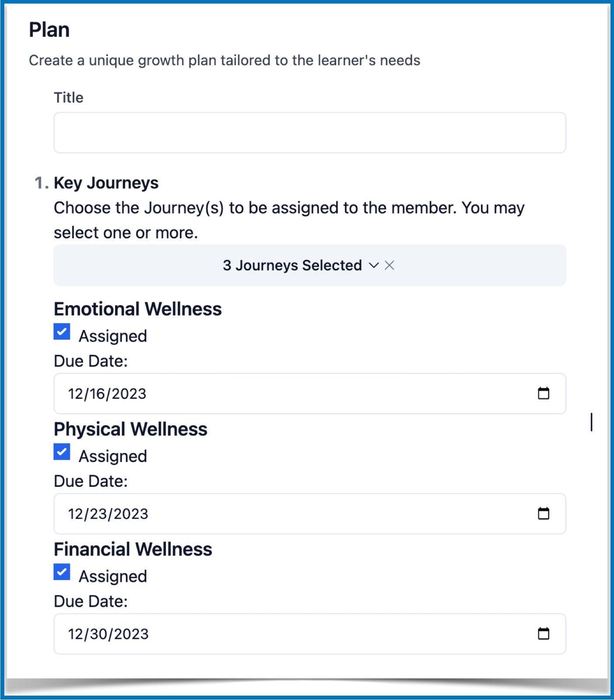The image size is (614, 700).
Task: Open calendar picker for Physical Wellness date
Action: (x=543, y=513)
